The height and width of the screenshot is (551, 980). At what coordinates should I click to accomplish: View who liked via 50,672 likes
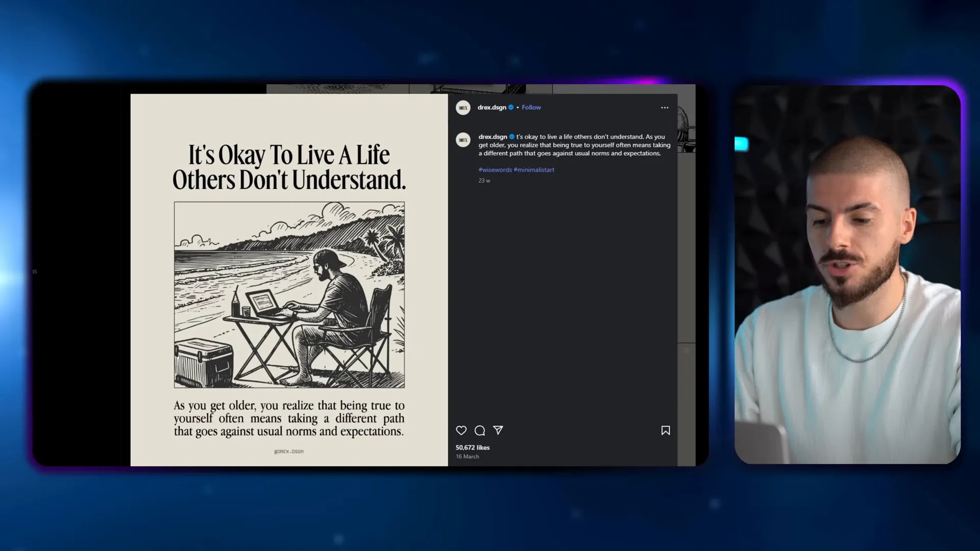472,447
